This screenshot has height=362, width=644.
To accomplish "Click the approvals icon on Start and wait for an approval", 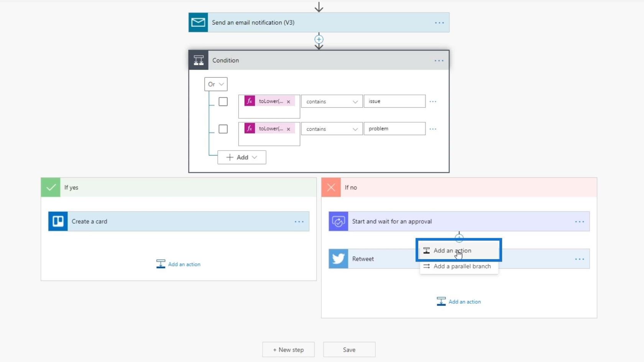I will 338,221.
